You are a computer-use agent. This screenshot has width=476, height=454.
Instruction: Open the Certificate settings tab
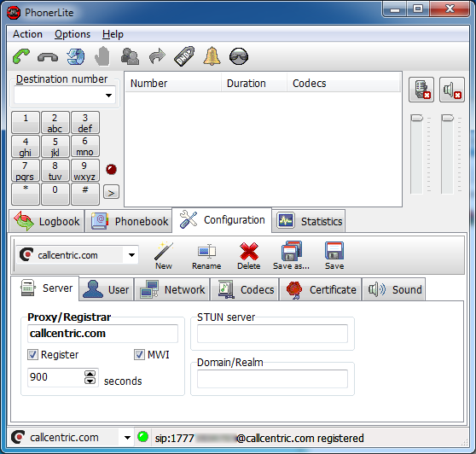[321, 289]
